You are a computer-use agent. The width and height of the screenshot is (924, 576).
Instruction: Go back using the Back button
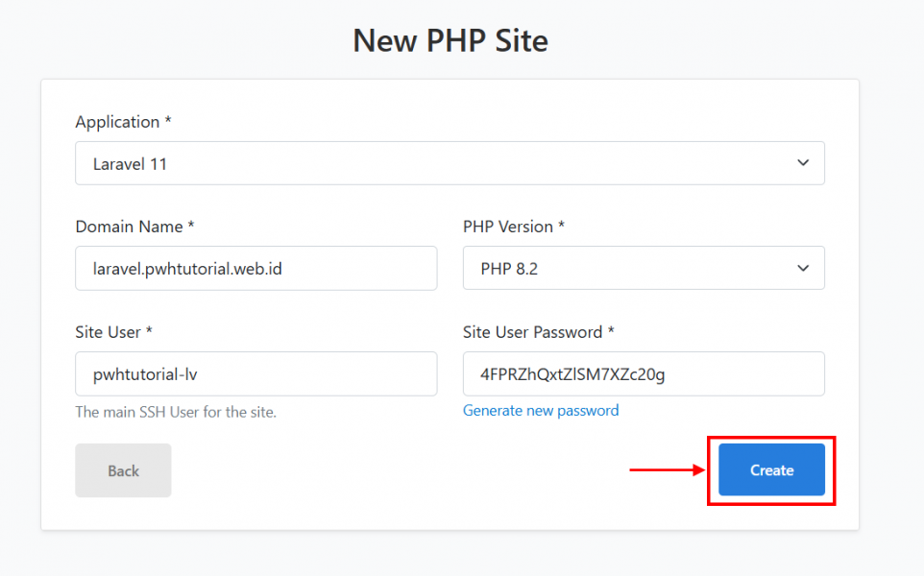(123, 470)
